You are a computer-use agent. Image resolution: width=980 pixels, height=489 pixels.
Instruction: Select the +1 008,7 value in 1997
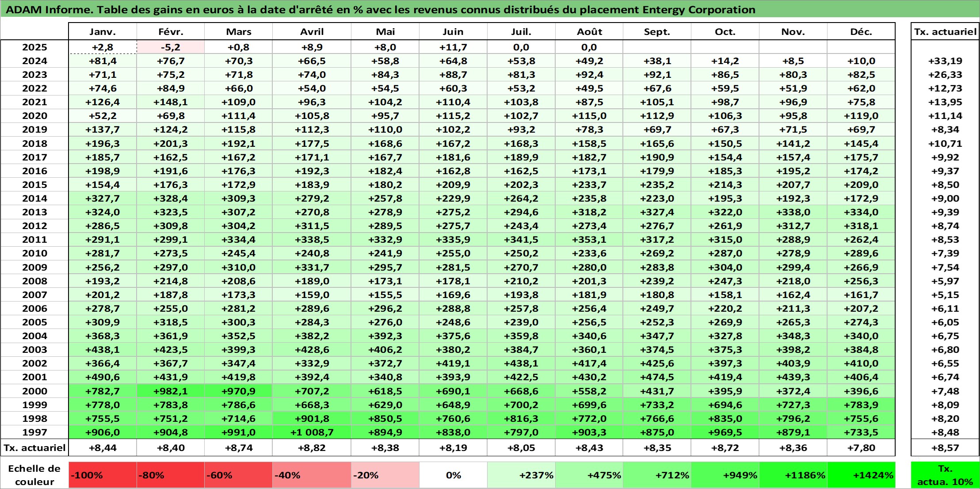[312, 432]
